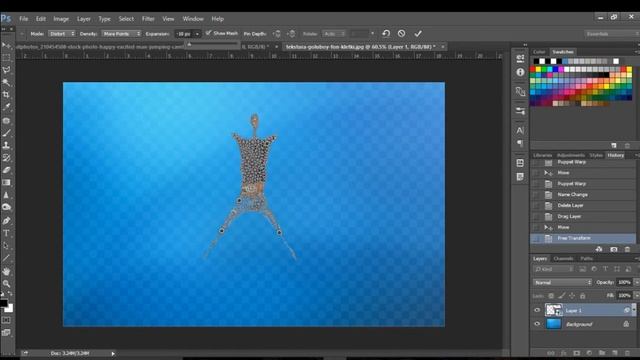Open the Image menu
The width and height of the screenshot is (640, 360).
point(61,19)
